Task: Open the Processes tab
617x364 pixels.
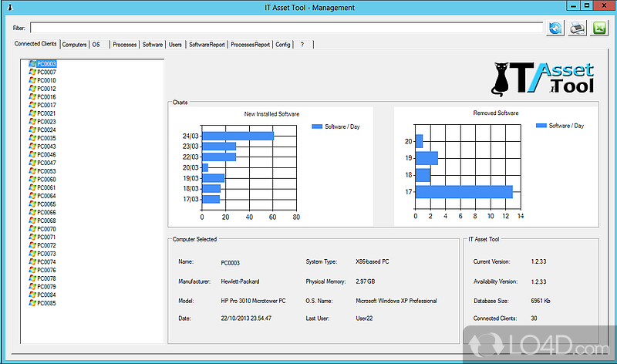Action: click(x=125, y=45)
